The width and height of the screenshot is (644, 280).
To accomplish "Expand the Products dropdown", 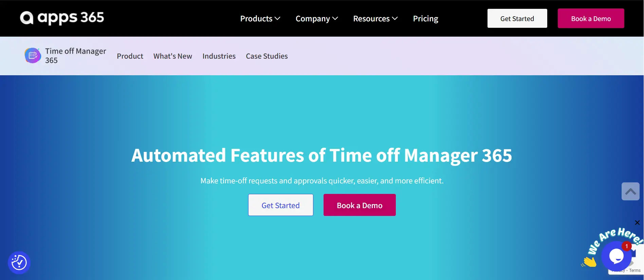I will click(260, 18).
